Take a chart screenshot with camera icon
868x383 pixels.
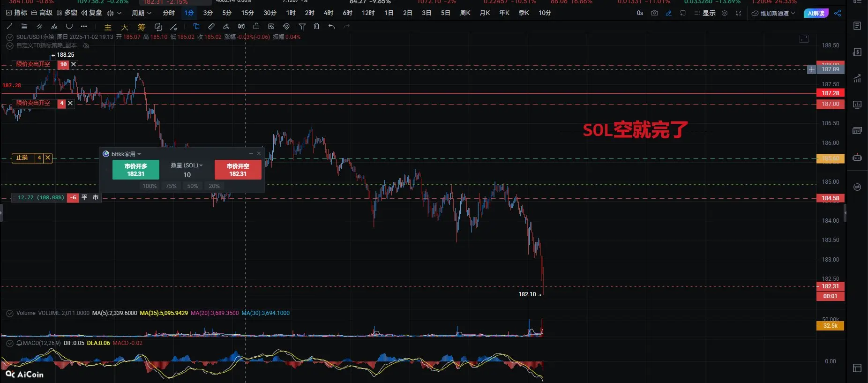654,13
